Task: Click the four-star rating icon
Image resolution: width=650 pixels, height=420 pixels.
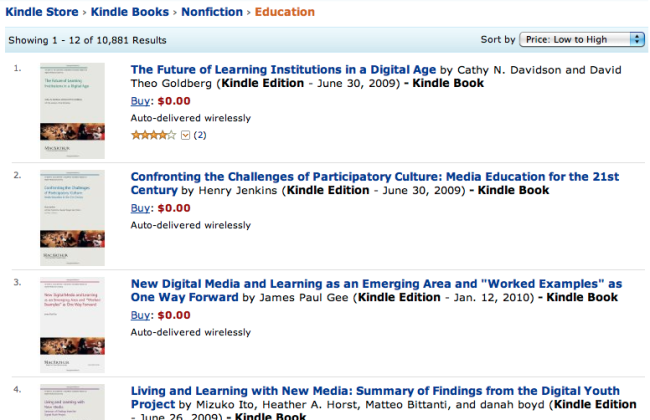Action: [154, 134]
